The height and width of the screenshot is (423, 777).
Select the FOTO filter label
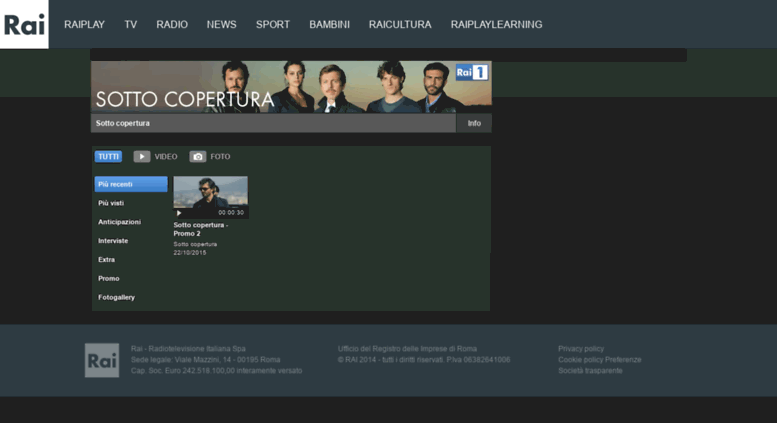click(x=220, y=157)
